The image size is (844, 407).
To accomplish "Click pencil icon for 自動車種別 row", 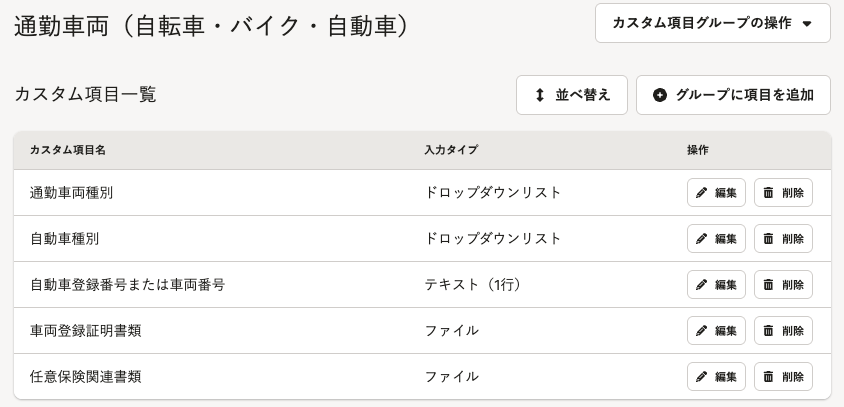I will tap(701, 238).
